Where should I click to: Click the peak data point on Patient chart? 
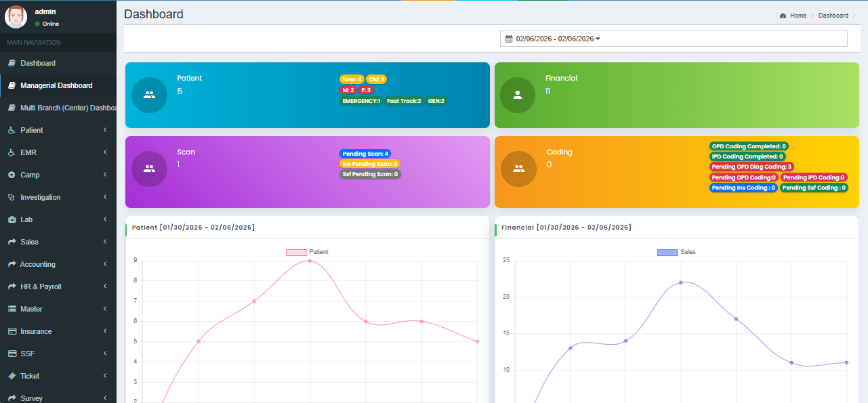(310, 261)
